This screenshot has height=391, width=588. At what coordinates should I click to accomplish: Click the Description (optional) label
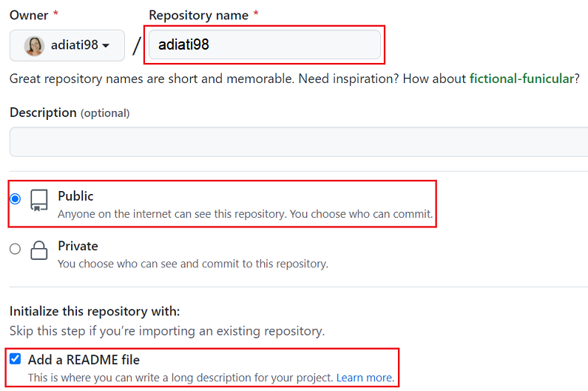pyautogui.click(x=70, y=113)
